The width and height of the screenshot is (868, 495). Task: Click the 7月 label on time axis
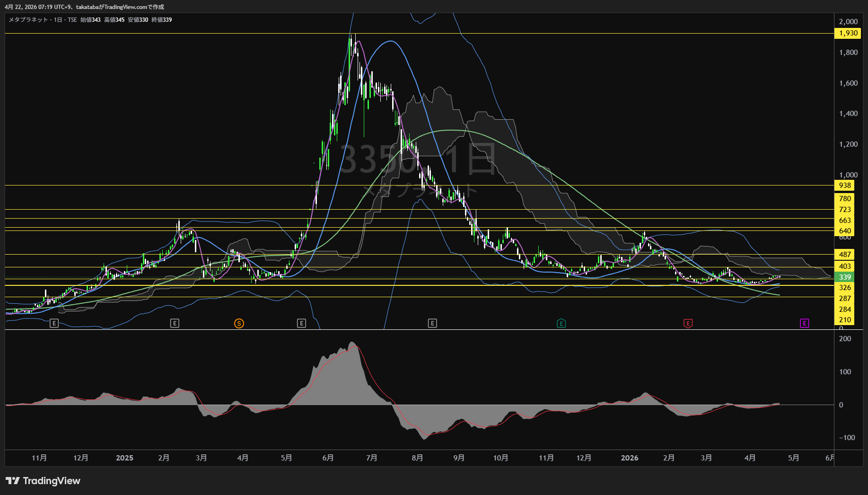click(x=371, y=458)
